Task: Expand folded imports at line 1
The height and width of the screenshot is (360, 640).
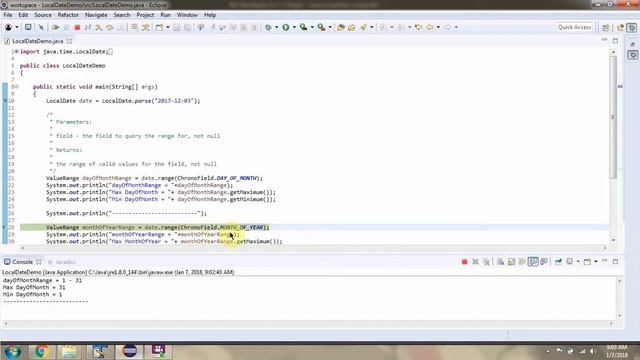Action: 17,52
